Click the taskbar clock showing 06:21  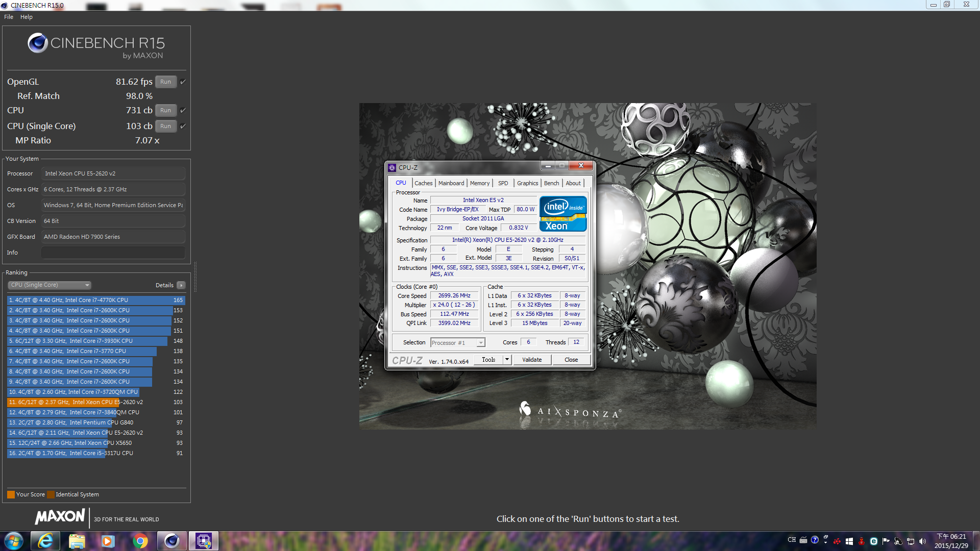coord(951,541)
